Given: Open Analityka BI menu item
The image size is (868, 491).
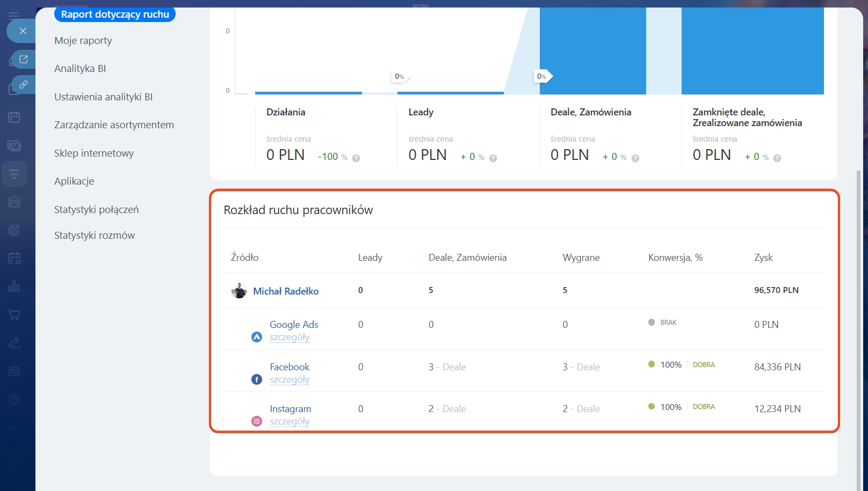Looking at the screenshot, I should coord(80,69).
